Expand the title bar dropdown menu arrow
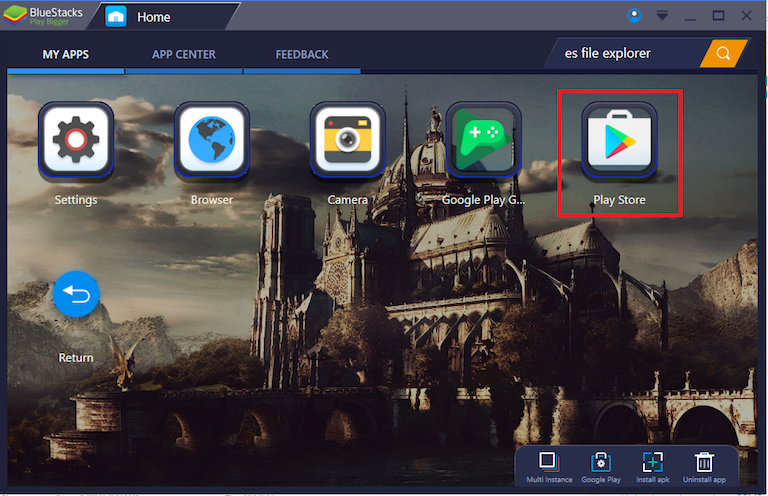The height and width of the screenshot is (496, 768). point(662,16)
